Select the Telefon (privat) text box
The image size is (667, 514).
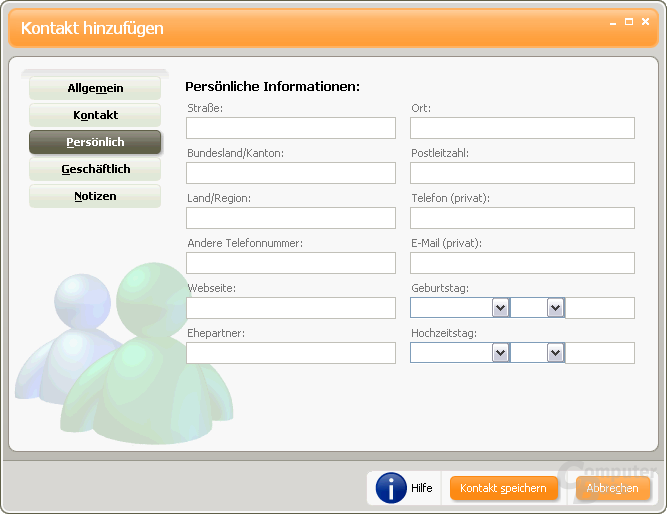[522, 218]
